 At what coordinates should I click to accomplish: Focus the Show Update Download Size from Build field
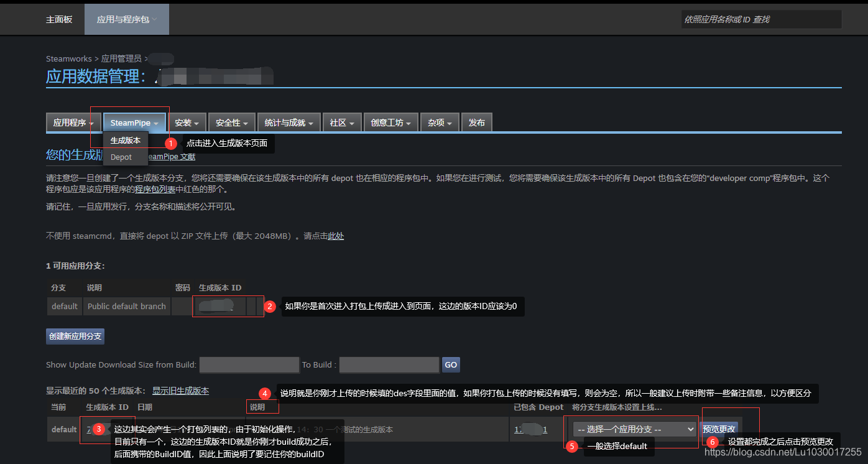[249, 364]
